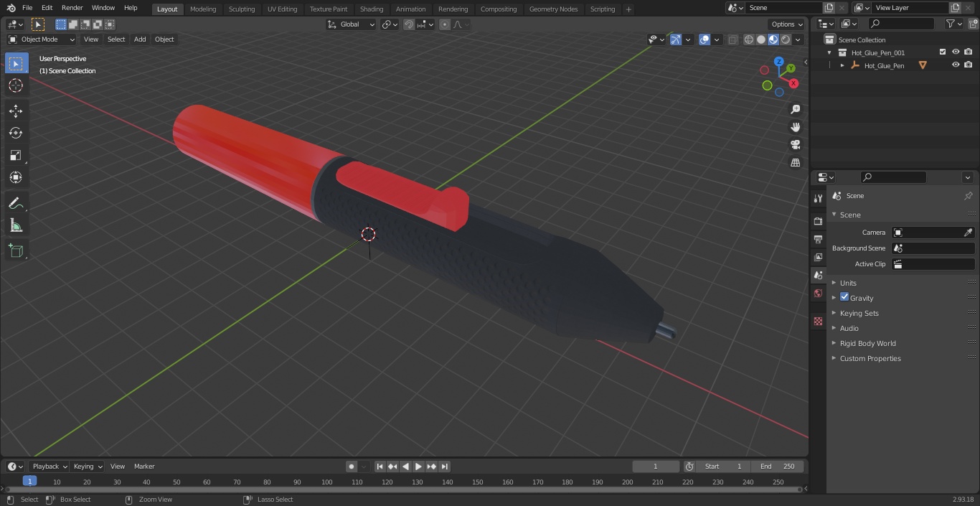
Task: Open the View Layer properties tab
Action: [818, 257]
